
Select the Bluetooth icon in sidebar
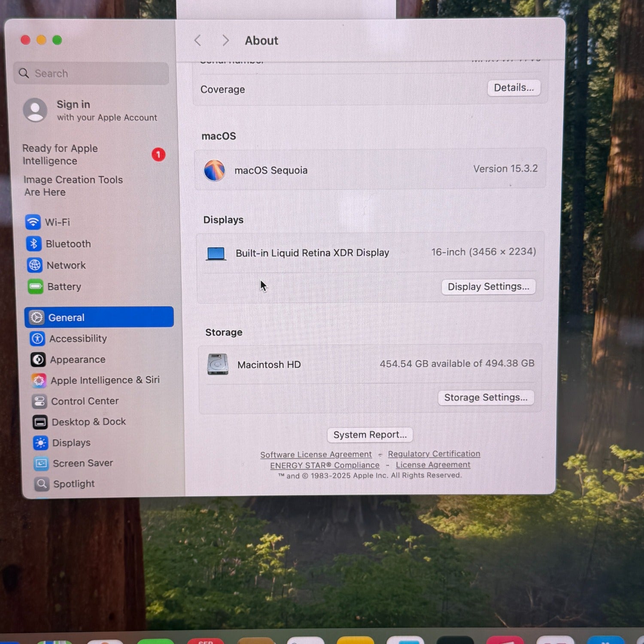(33, 243)
